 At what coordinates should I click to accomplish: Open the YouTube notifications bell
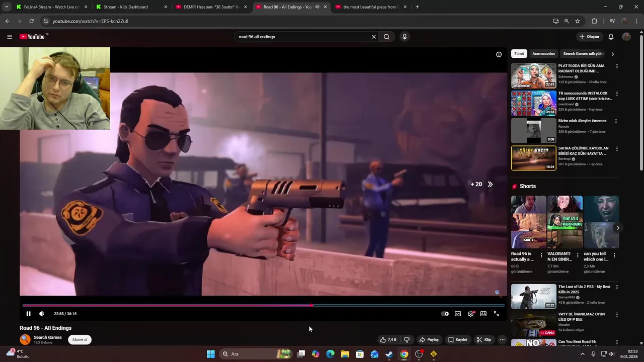(611, 37)
